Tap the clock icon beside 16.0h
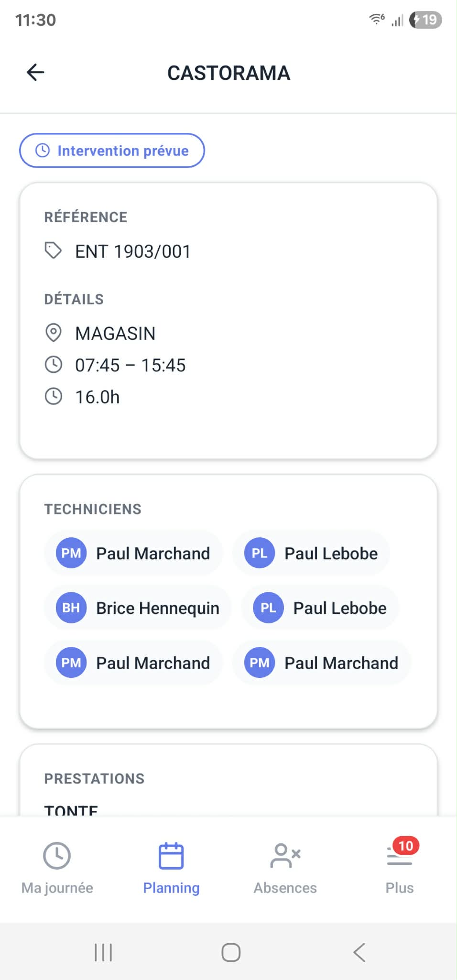457x980 pixels. 53,396
